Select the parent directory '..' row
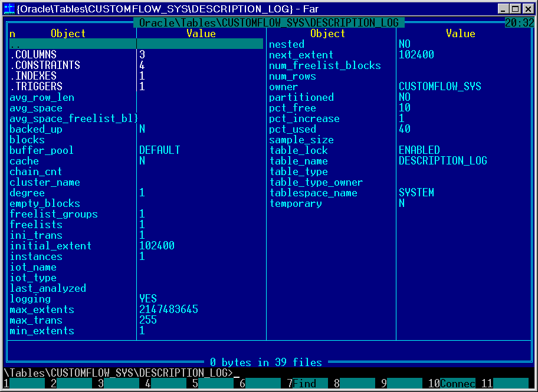This screenshot has width=538, height=392. point(136,44)
